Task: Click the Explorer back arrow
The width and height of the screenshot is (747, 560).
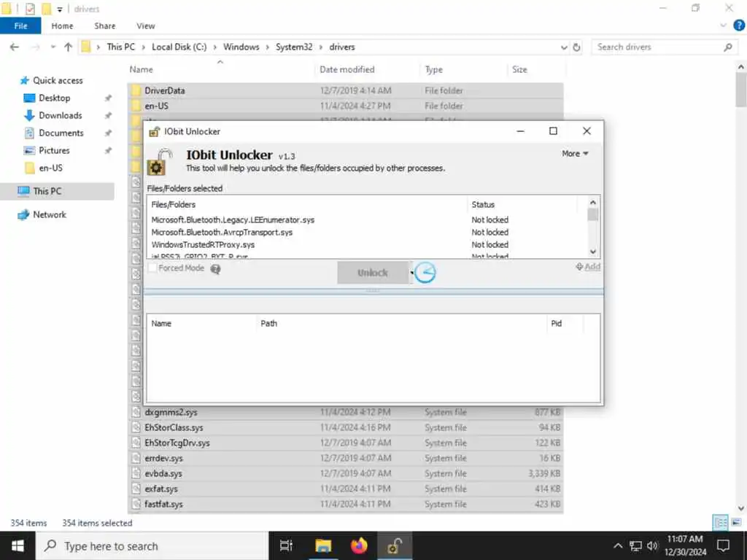Action: (15, 47)
